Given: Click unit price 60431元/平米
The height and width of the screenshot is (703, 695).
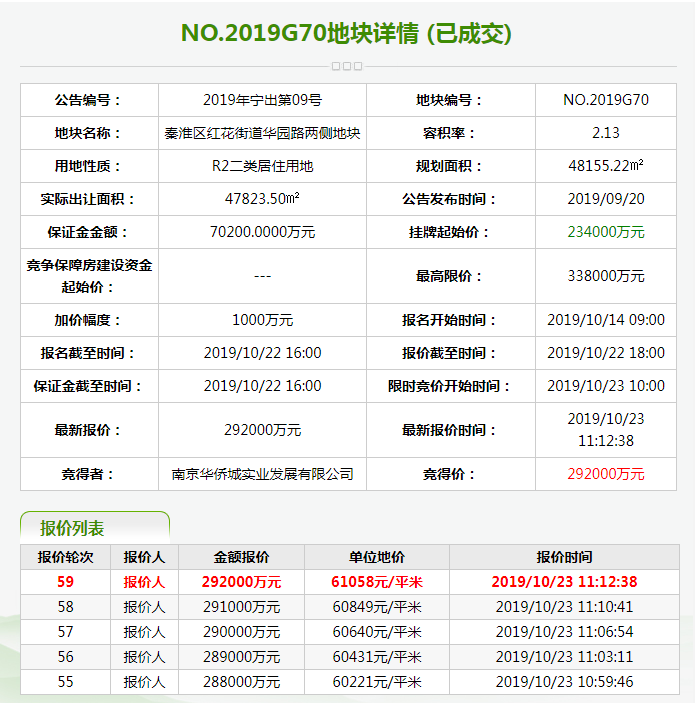Looking at the screenshot, I should (x=377, y=657).
